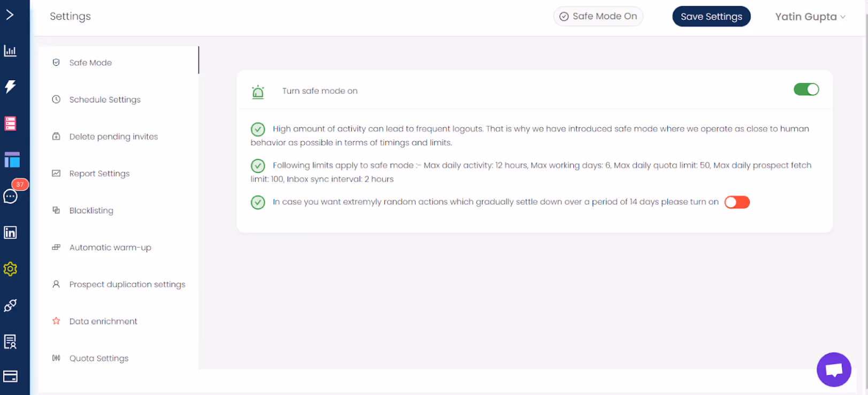
Task: Click the icon beside Delete pending invites
Action: click(x=56, y=136)
